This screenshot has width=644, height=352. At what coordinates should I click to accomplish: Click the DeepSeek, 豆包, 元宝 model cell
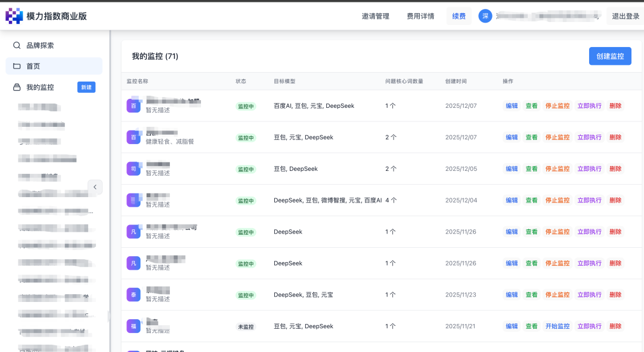(303, 295)
